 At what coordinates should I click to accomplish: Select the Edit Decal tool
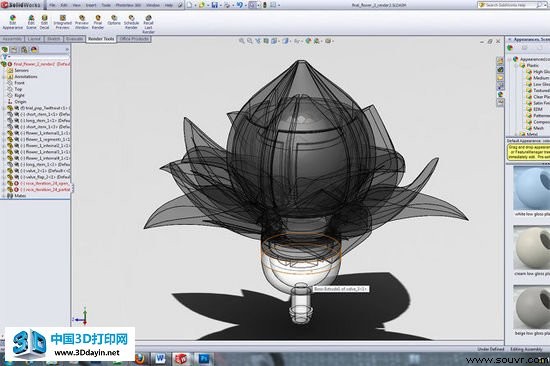click(44, 22)
